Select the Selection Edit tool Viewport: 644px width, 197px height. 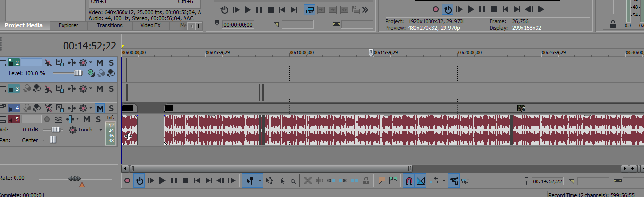(x=281, y=181)
